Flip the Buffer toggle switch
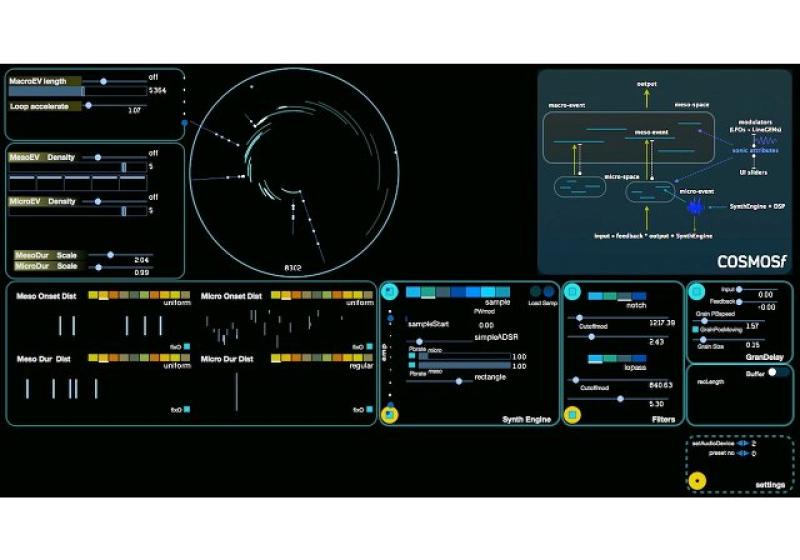The height and width of the screenshot is (560, 800). pos(779,372)
